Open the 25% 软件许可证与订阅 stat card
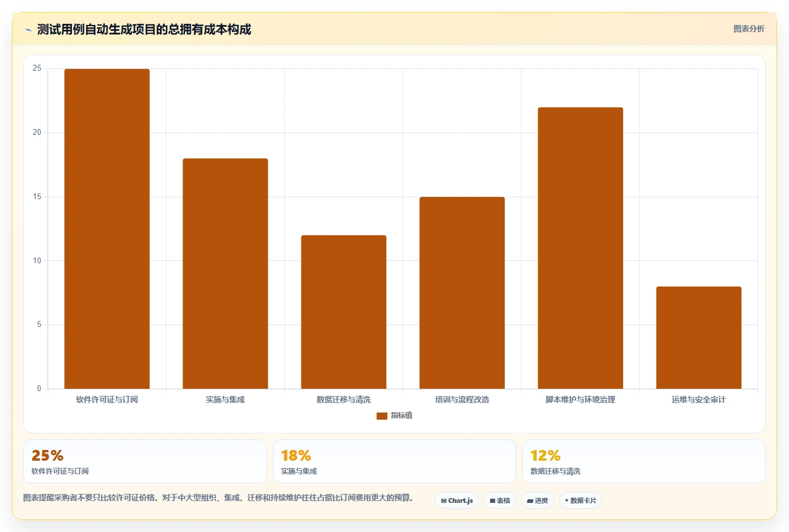789x532 pixels. 145,461
